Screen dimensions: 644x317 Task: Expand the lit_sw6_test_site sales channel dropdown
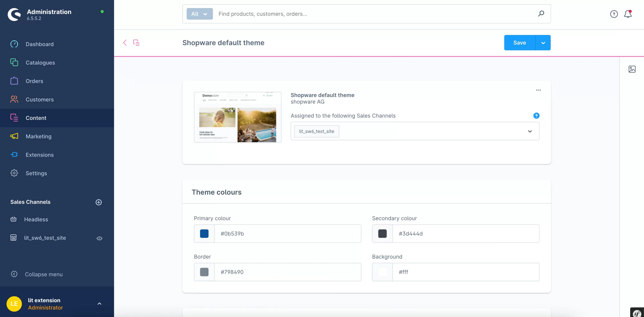pos(530,131)
